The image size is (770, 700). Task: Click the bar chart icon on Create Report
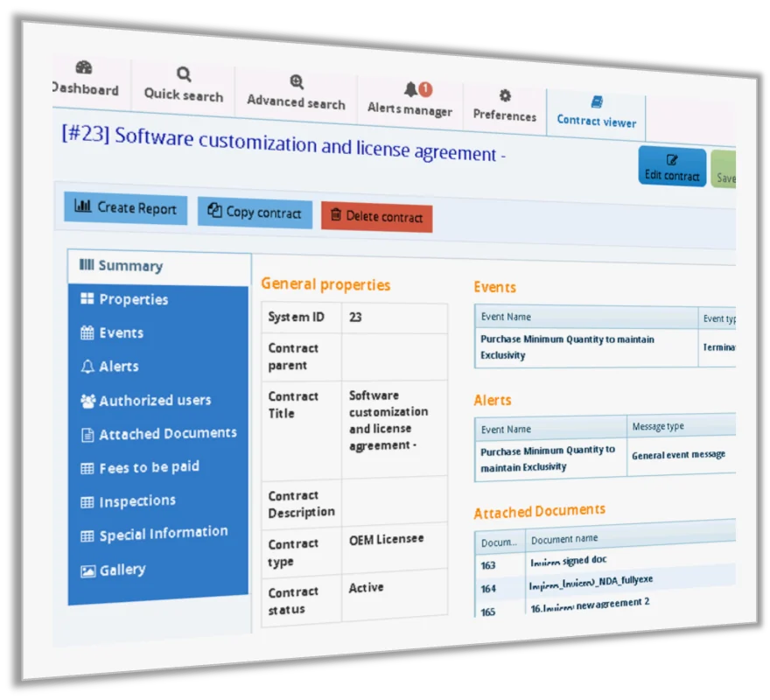click(x=82, y=206)
